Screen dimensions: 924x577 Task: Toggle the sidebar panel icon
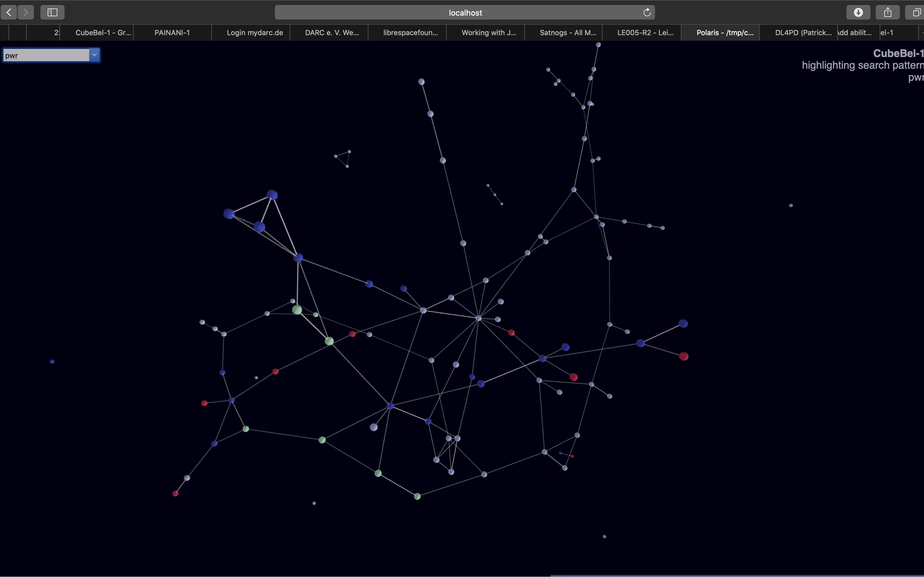52,13
